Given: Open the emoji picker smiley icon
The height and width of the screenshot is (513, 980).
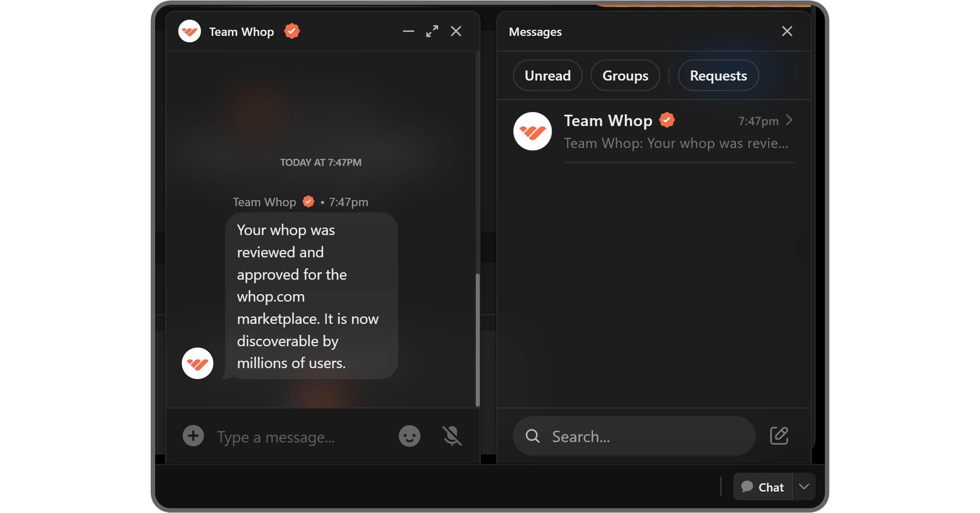Looking at the screenshot, I should 409,436.
